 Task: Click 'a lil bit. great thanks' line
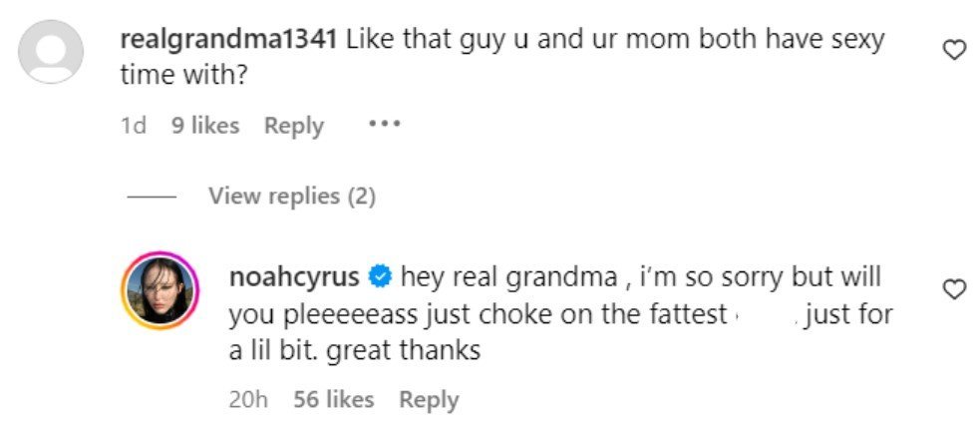(x=355, y=350)
